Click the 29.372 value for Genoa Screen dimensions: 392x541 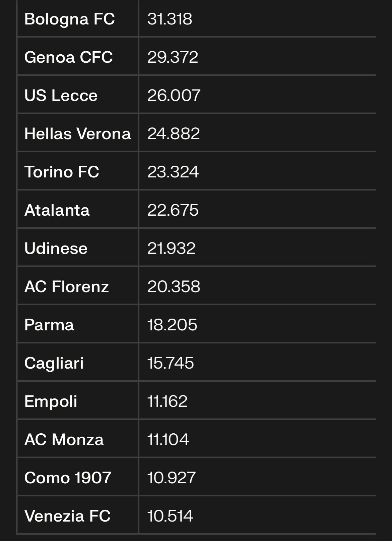(173, 57)
